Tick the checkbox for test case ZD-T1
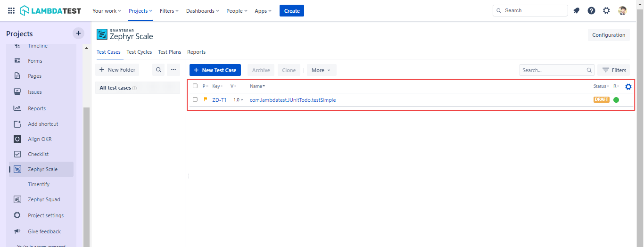The width and height of the screenshot is (644, 247). [x=195, y=99]
